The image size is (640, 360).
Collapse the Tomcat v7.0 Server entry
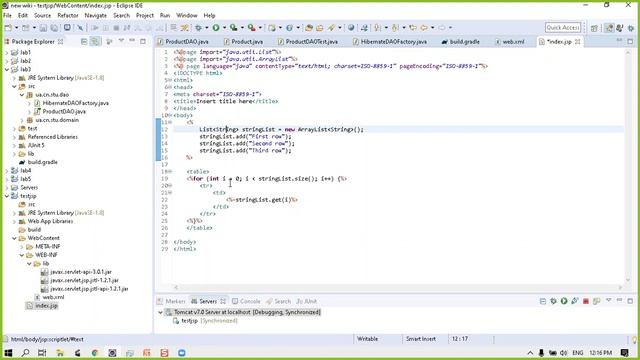tap(160, 312)
